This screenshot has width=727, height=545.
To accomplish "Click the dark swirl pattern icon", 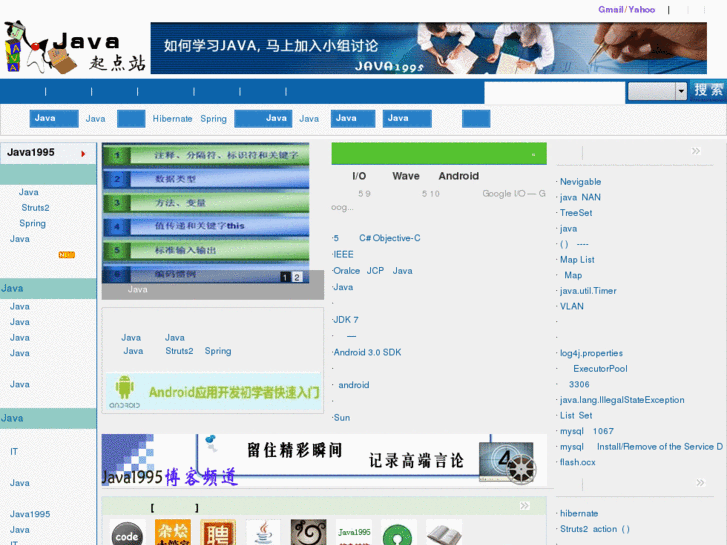I will coord(308,532).
